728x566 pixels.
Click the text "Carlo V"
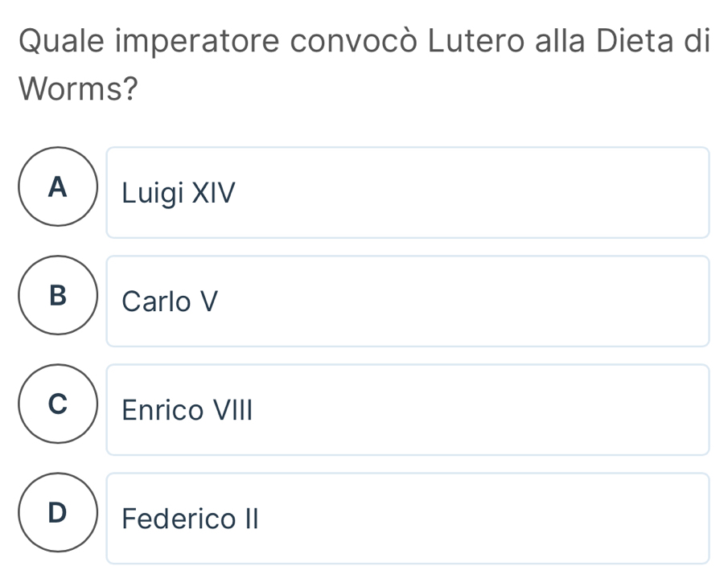[170, 302]
